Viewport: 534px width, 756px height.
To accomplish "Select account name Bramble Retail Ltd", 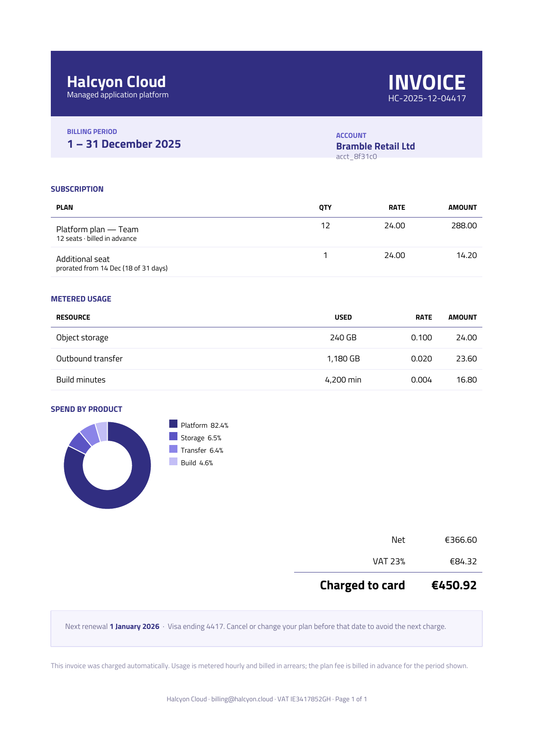I will click(375, 146).
